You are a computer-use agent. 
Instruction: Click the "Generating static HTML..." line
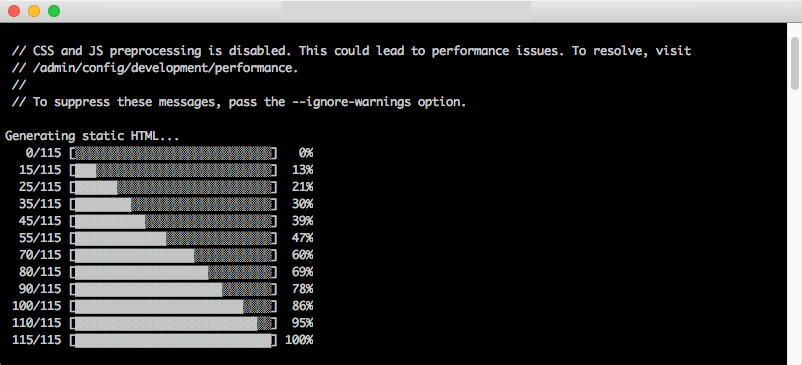coord(92,136)
